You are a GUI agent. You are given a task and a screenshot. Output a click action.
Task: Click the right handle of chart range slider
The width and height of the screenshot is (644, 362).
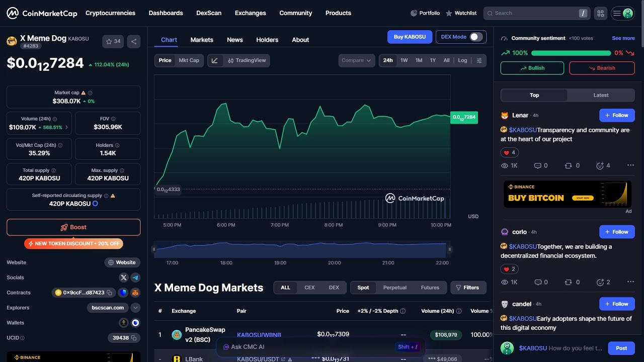pyautogui.click(x=450, y=249)
